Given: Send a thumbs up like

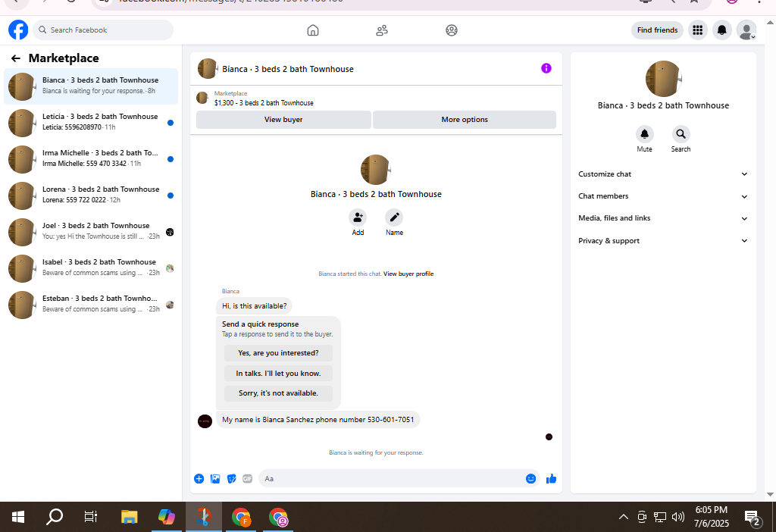Looking at the screenshot, I should click(552, 478).
